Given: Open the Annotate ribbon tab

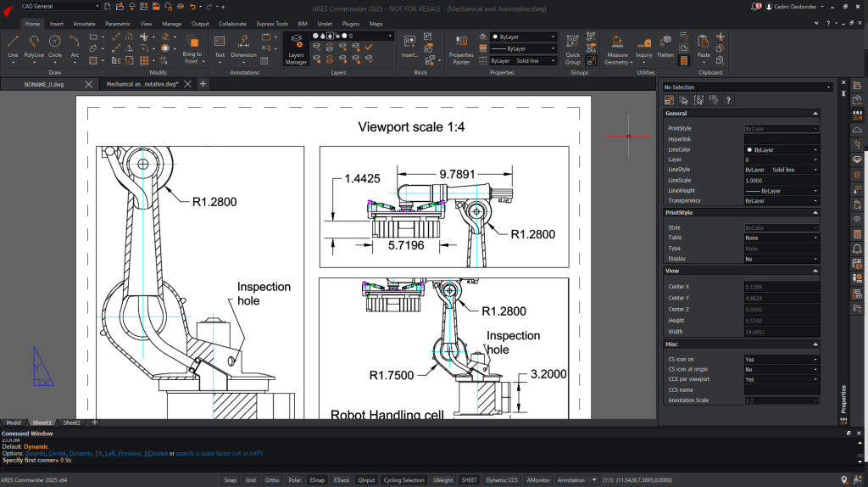Looking at the screenshot, I should [x=84, y=24].
